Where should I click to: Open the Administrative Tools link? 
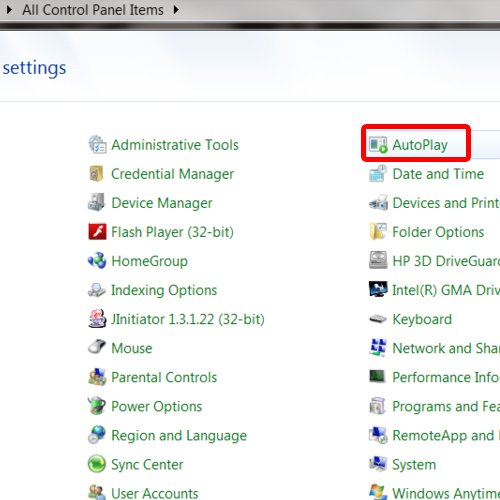pyautogui.click(x=175, y=145)
